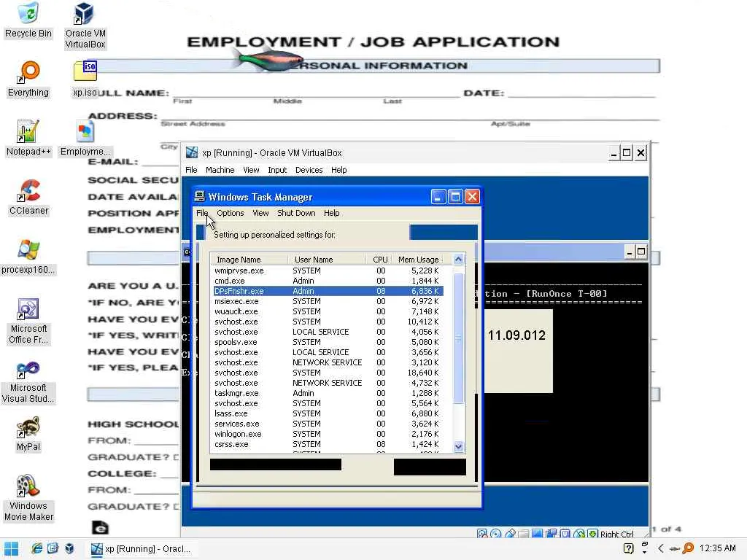Select the cmd.exe process row
Screen dimensions: 747x560
[328, 281]
